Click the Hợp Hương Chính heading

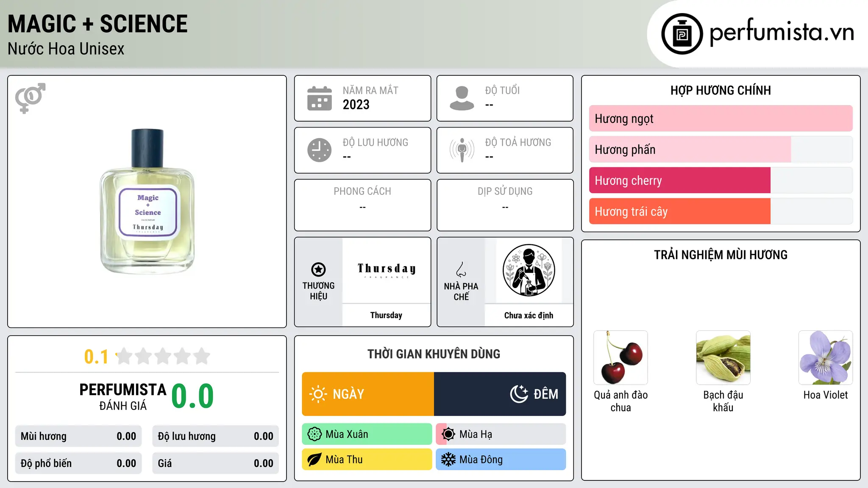pos(721,90)
